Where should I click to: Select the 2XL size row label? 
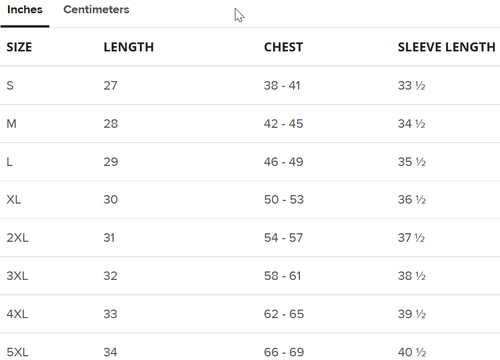[x=17, y=238]
